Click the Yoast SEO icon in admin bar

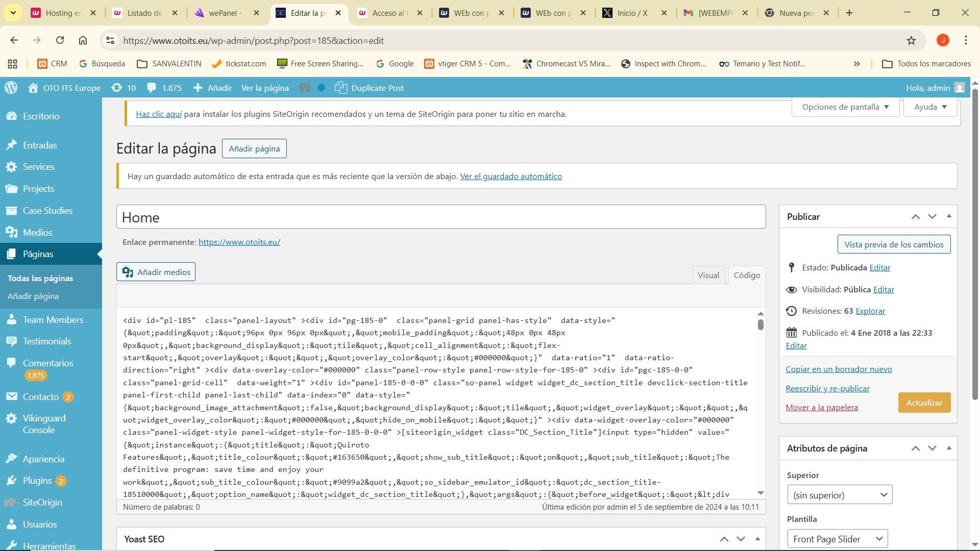click(x=305, y=88)
